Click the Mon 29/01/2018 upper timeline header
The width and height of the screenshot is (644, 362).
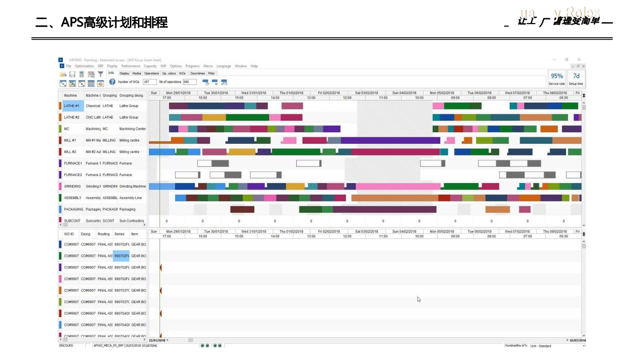pyautogui.click(x=178, y=93)
